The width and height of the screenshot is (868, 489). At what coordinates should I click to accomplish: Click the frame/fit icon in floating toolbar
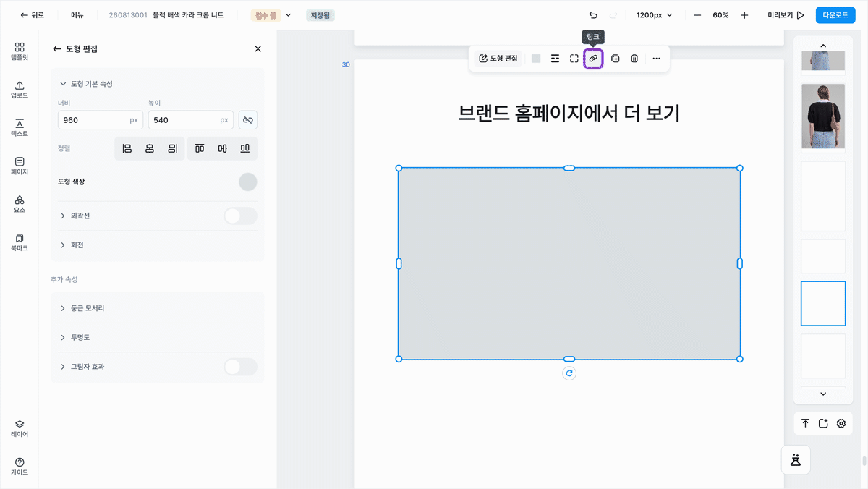point(574,59)
